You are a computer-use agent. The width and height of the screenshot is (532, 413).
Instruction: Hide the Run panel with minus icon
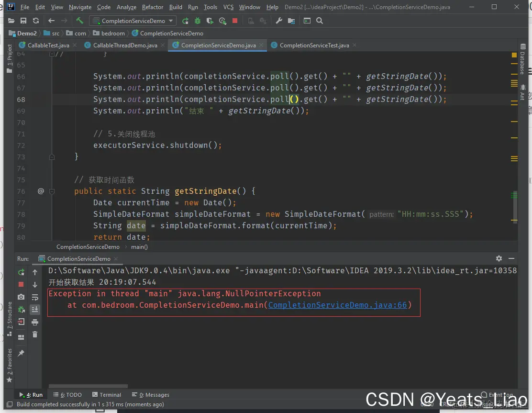pos(511,258)
